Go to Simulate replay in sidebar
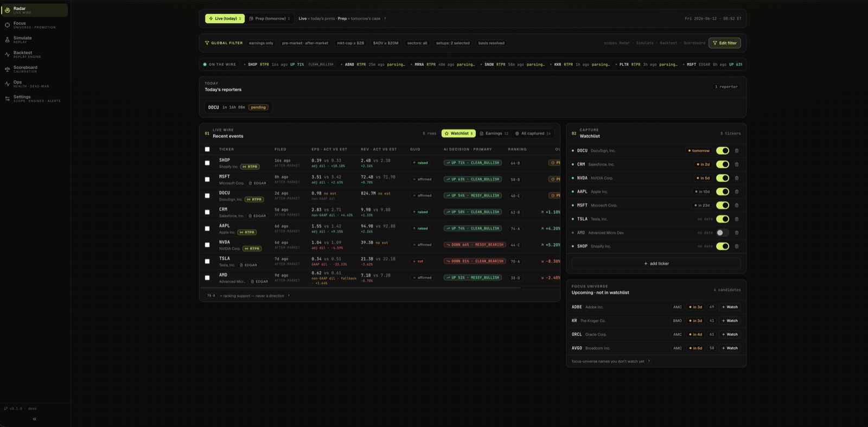 coord(35,40)
